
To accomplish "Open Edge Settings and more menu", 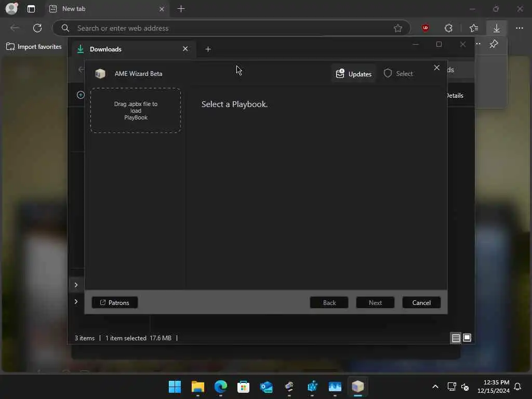I will click(520, 28).
